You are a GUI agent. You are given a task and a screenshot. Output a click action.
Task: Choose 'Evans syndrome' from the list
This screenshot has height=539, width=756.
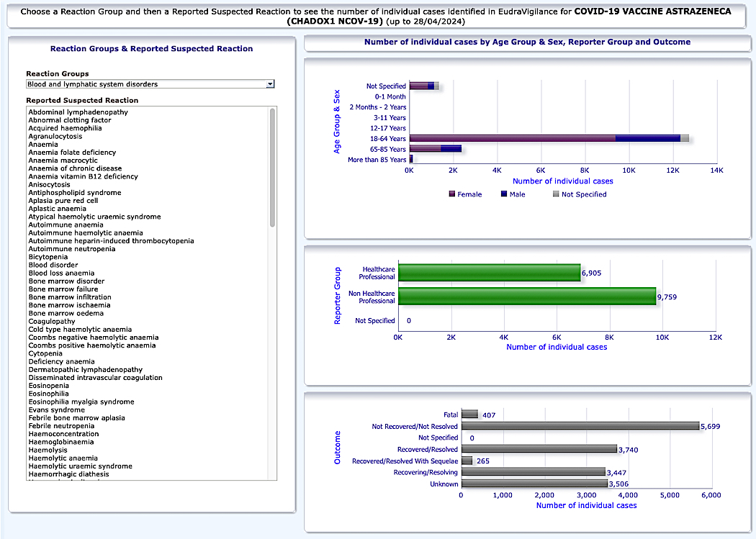[x=56, y=410]
